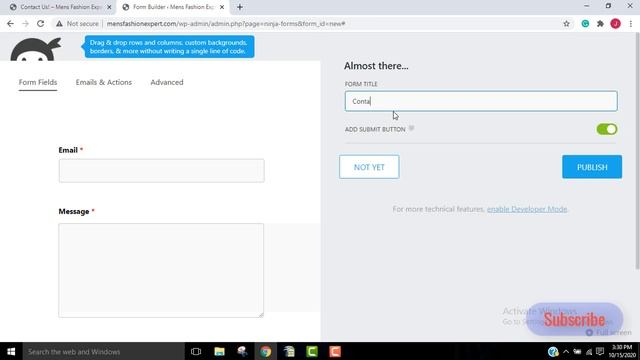Image resolution: width=640 pixels, height=360 pixels.
Task: Open the Advanced tab
Action: 167,82
